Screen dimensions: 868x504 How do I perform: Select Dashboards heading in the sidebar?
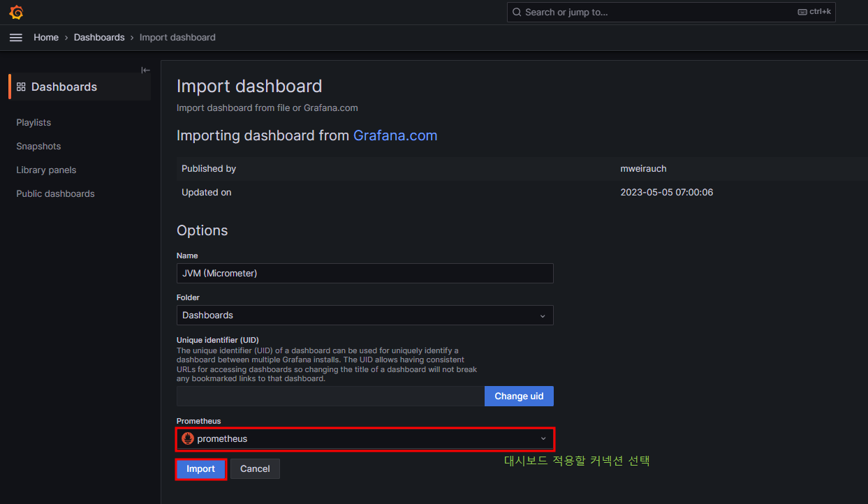tap(64, 87)
